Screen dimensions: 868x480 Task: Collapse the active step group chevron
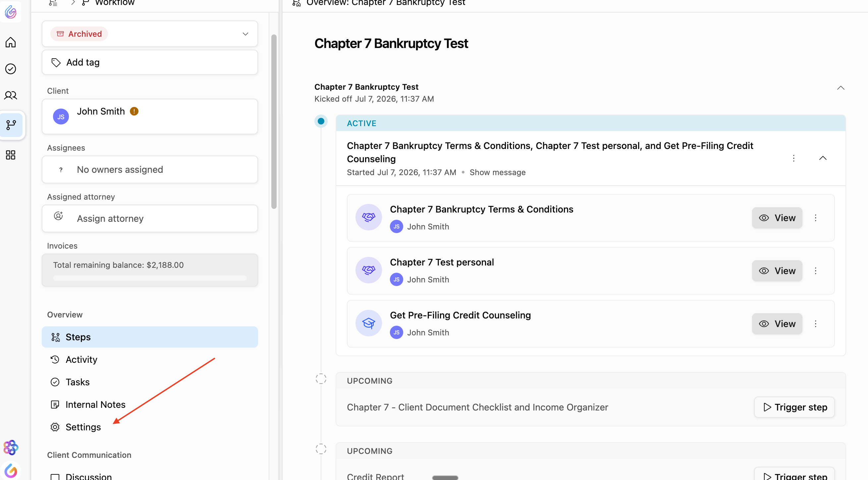click(823, 158)
